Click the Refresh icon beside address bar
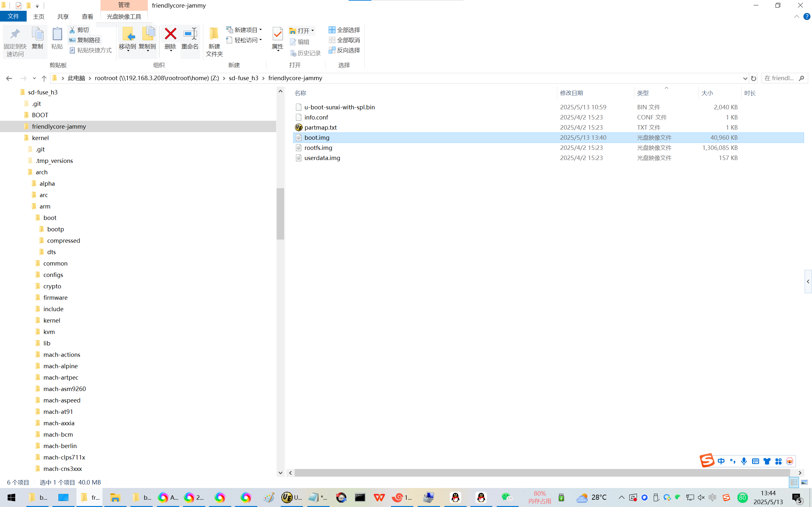The image size is (812, 507). 754,78
